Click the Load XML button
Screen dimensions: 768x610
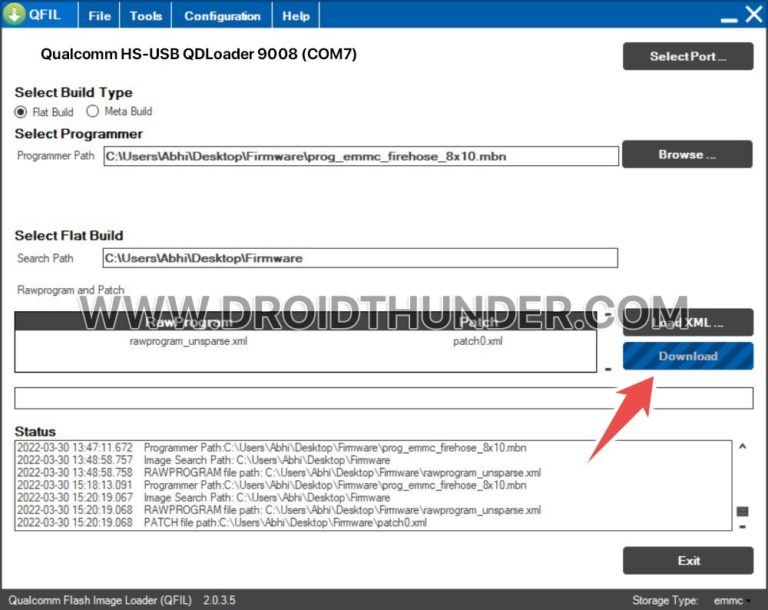(688, 322)
